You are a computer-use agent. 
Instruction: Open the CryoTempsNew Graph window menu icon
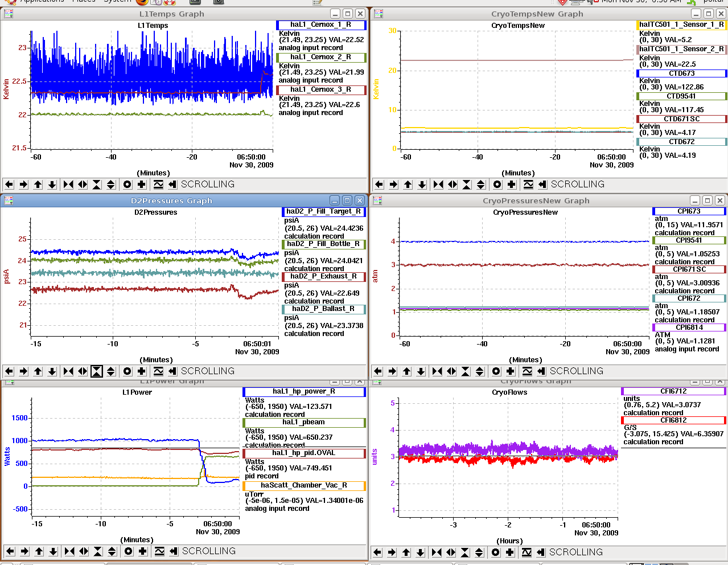379,14
